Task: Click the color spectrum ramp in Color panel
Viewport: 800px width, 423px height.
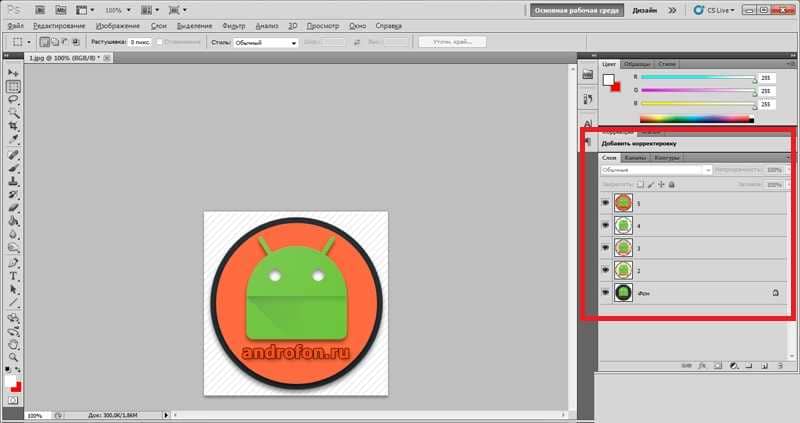Action: pyautogui.click(x=696, y=119)
